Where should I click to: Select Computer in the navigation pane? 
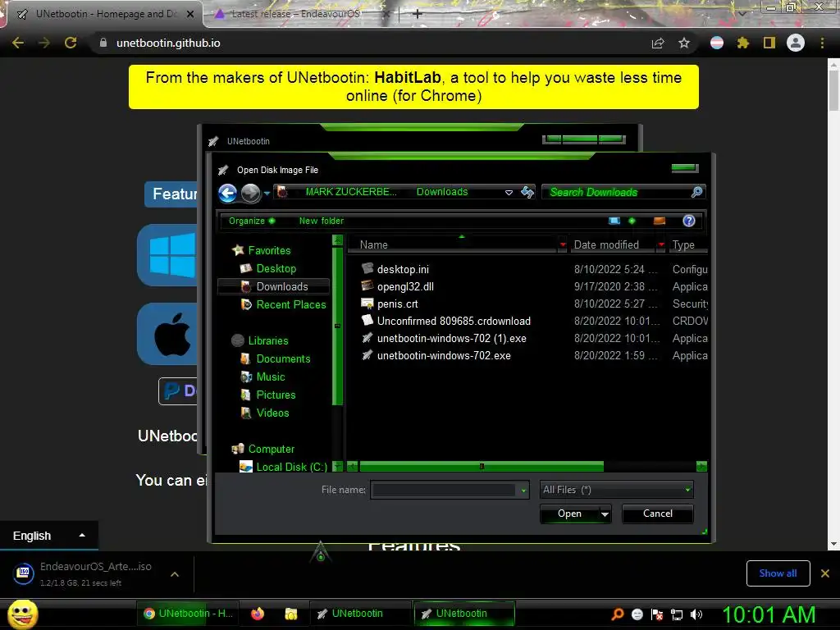click(271, 449)
